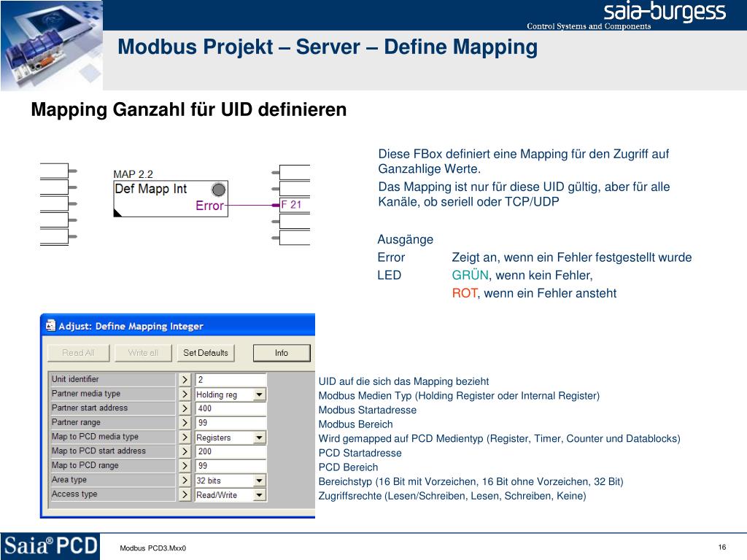This screenshot has width=747, height=560.
Task: Click the Partner media type label
Action: pos(86,393)
